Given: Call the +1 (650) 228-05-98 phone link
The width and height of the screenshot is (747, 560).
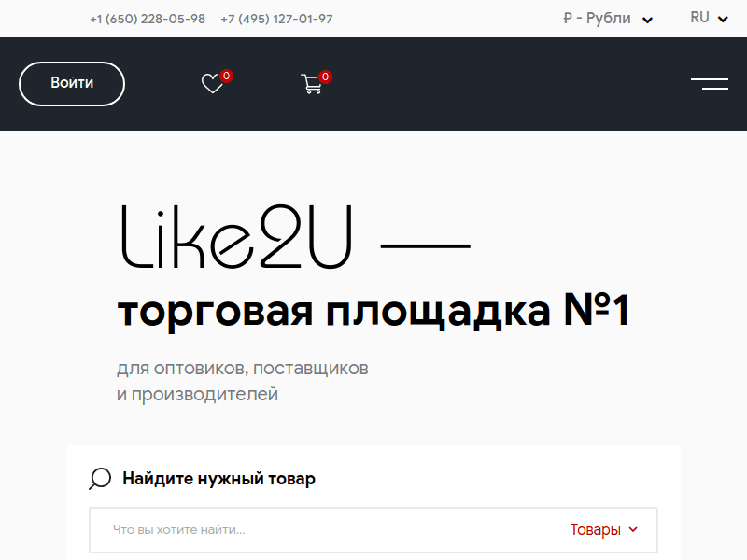Looking at the screenshot, I should (146, 18).
